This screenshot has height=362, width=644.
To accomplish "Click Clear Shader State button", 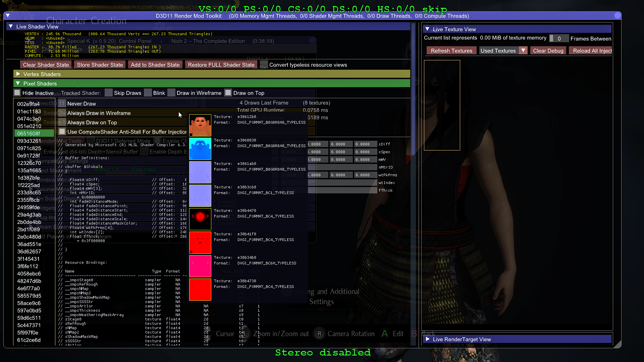I will point(46,65).
